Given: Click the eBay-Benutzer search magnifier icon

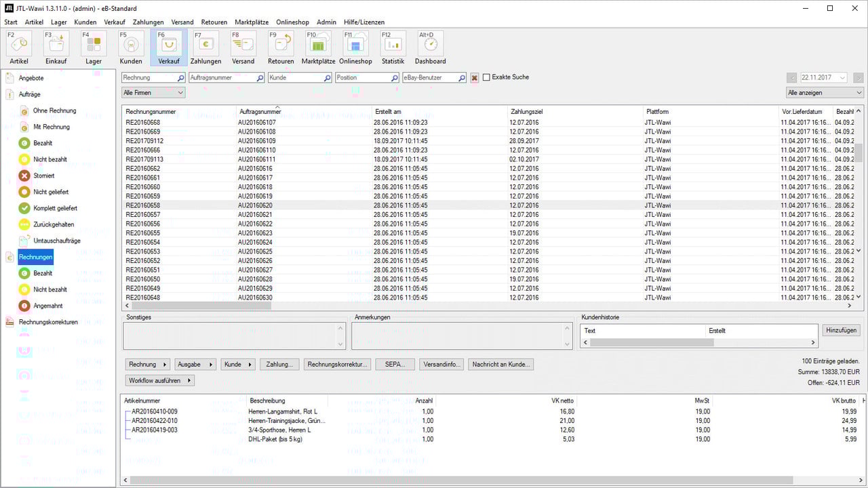Looking at the screenshot, I should (x=462, y=78).
